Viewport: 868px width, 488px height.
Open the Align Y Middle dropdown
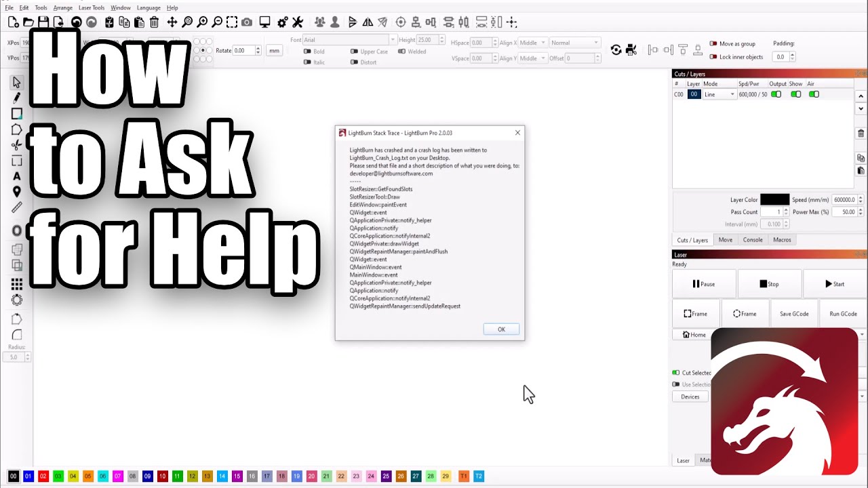click(532, 58)
